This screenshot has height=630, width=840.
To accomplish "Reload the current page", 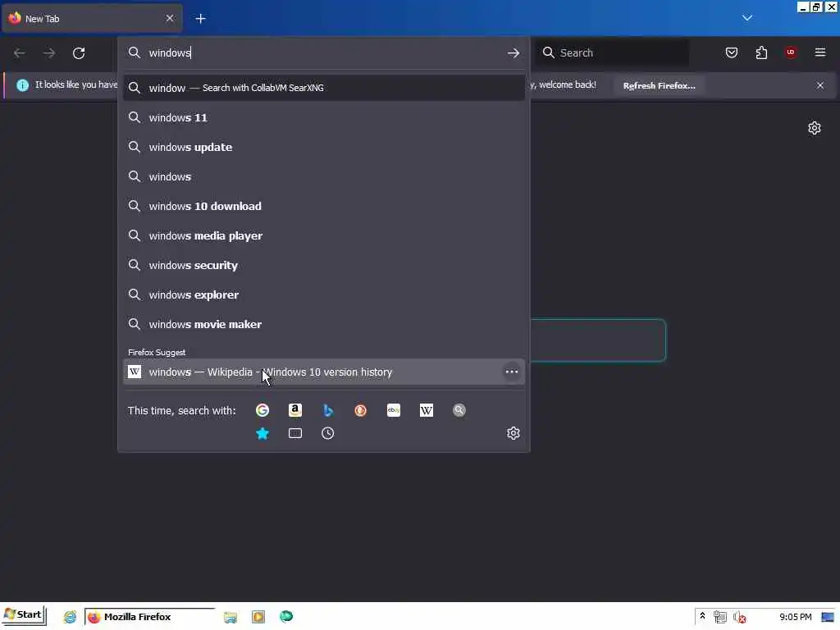I will click(79, 53).
